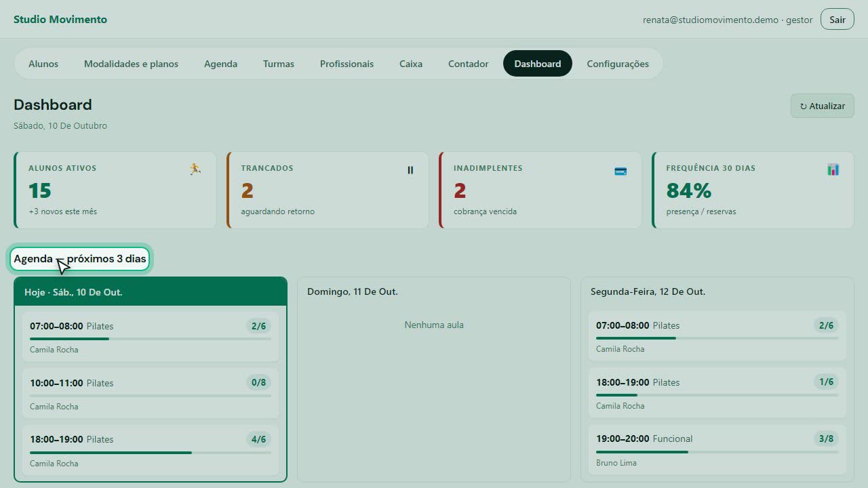Screen dimensions: 868x488
Task: Open today's 10:00–11:00 Pilates class
Action: point(150,393)
